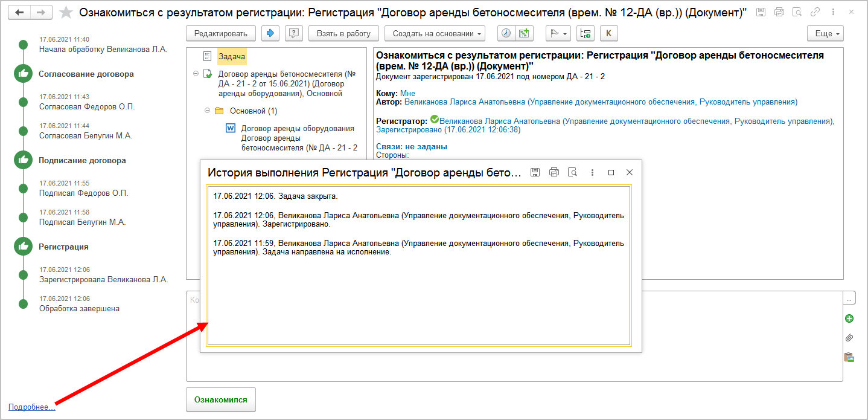This screenshot has width=868, height=420.
Task: Click the Согласование договора stage marker
Action: pyautogui.click(x=23, y=74)
